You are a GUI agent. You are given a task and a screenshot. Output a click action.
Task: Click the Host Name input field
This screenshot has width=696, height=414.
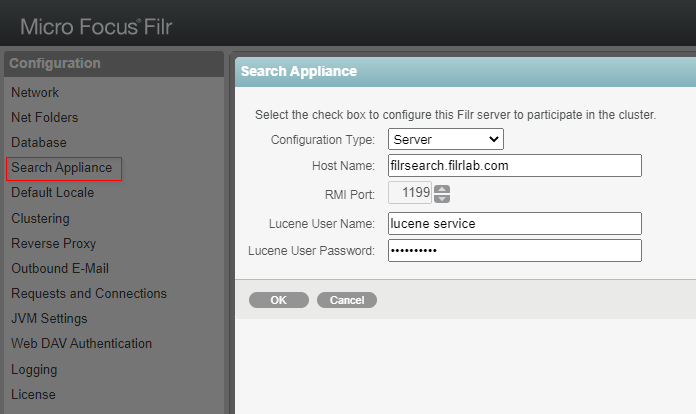(x=514, y=166)
